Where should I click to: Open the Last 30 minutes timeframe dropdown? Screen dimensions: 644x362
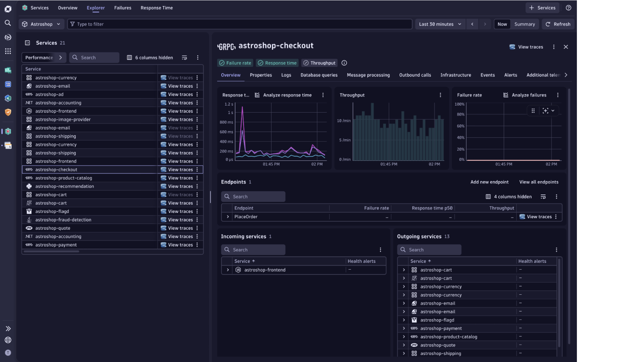[440, 24]
